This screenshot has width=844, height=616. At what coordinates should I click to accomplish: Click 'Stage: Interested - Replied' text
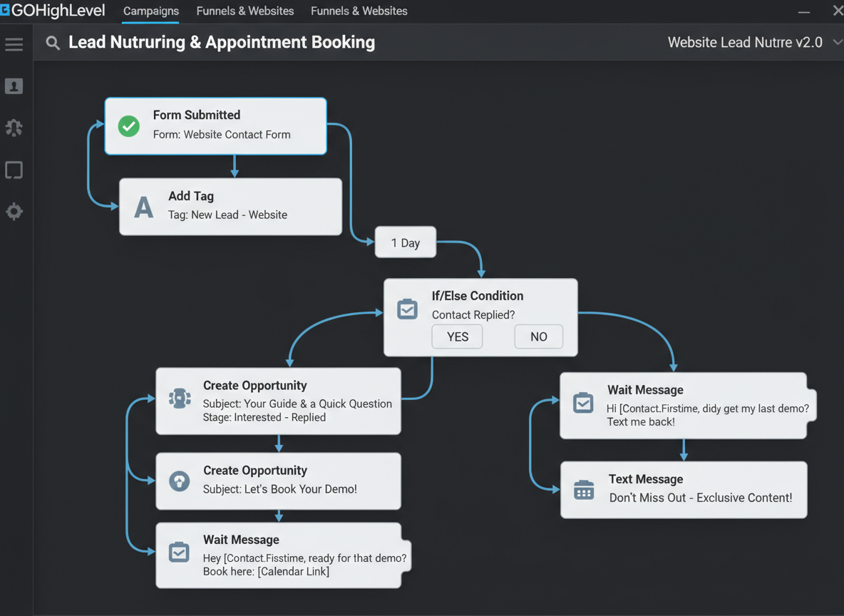[x=264, y=417]
